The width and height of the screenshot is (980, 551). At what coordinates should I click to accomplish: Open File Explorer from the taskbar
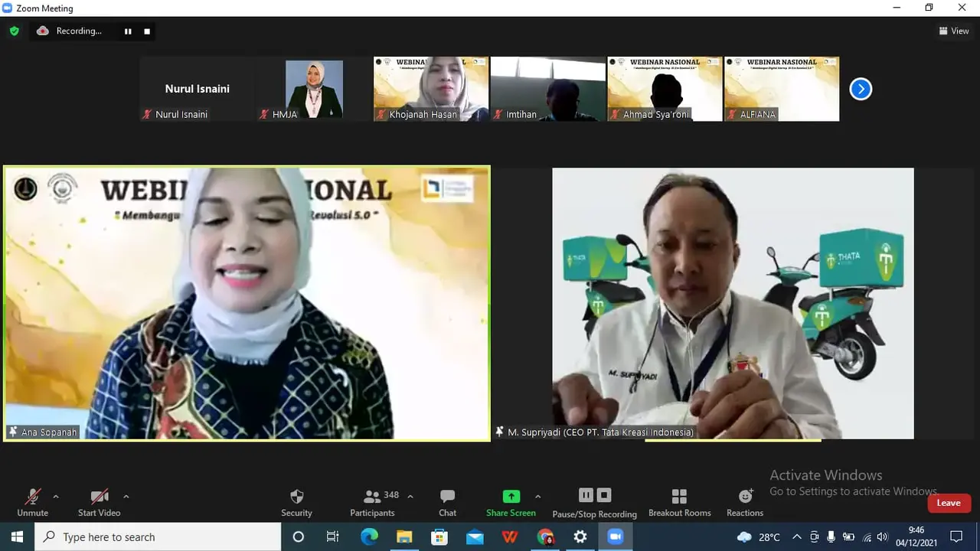pos(404,536)
